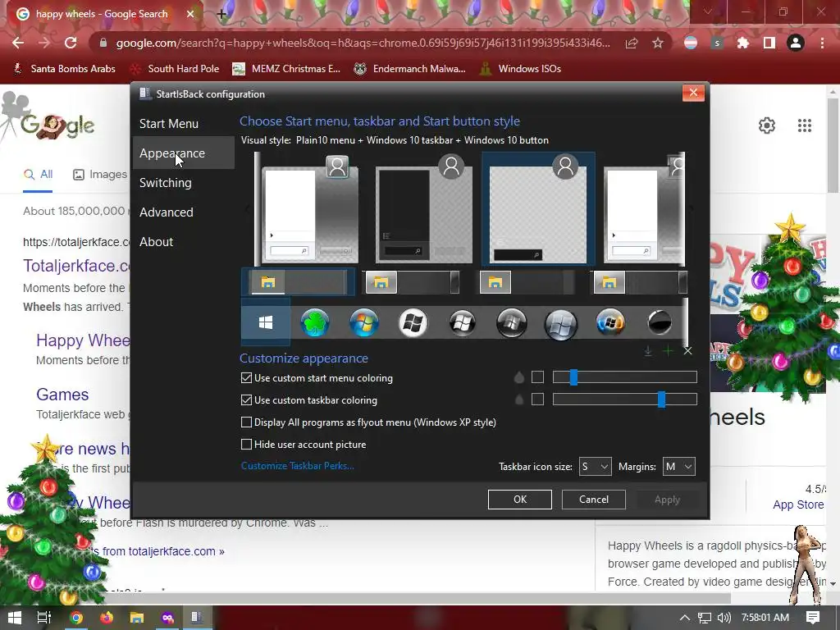
Task: Open the Start Menu settings section
Action: tap(169, 124)
